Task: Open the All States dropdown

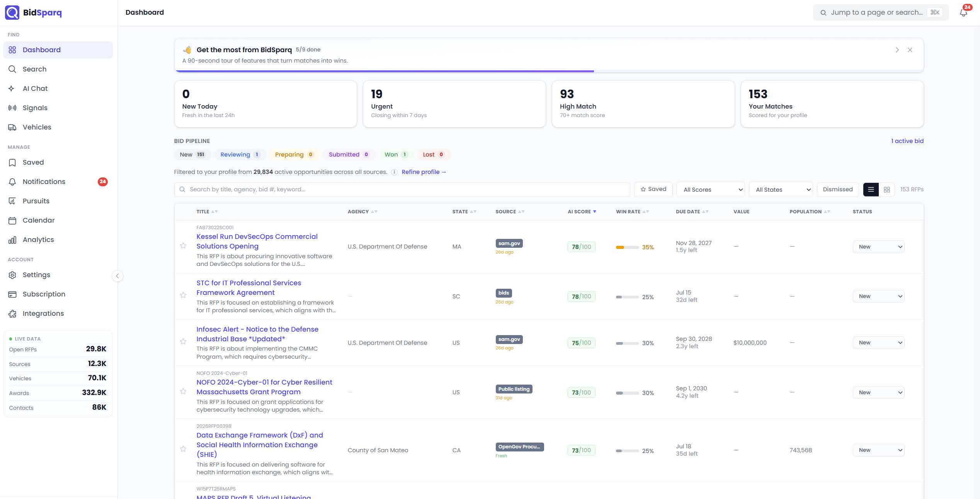Action: [781, 189]
